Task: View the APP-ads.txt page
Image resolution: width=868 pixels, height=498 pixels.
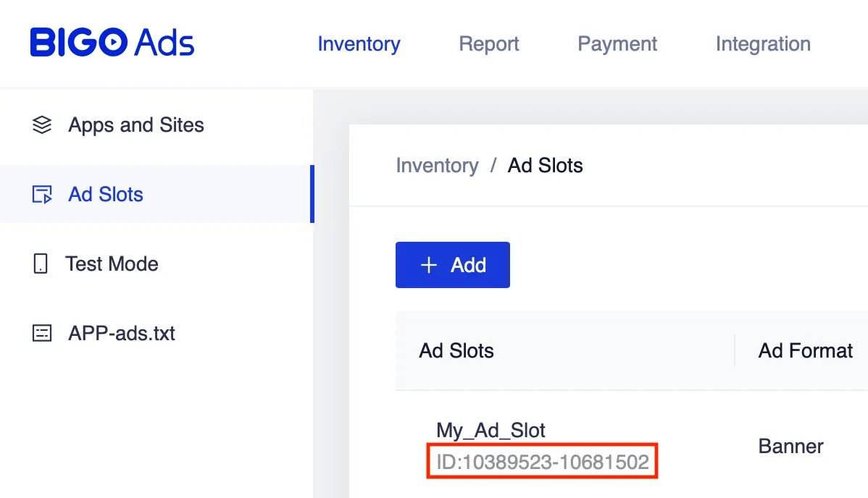Action: click(120, 333)
